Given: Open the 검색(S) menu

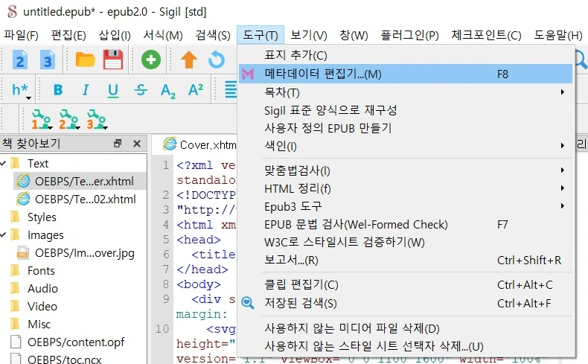Looking at the screenshot, I should point(213,35).
